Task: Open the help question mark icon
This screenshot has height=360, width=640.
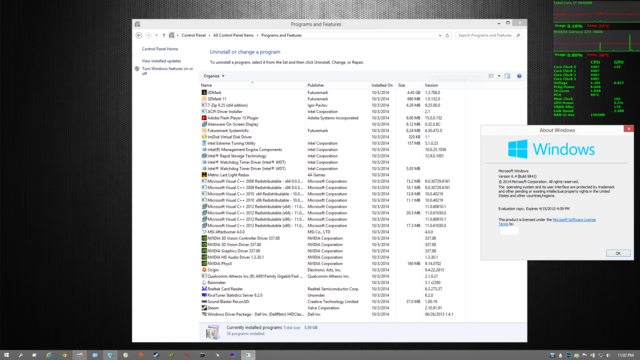Action: [x=519, y=76]
